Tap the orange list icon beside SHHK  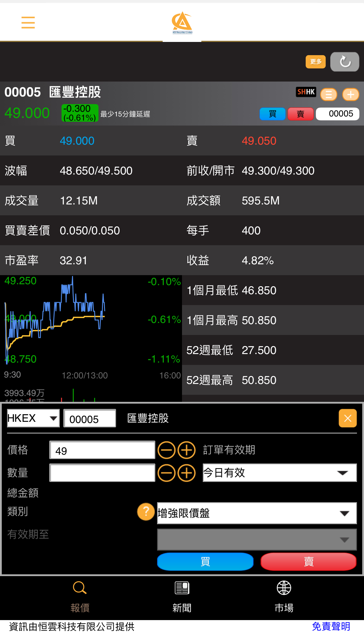329,94
